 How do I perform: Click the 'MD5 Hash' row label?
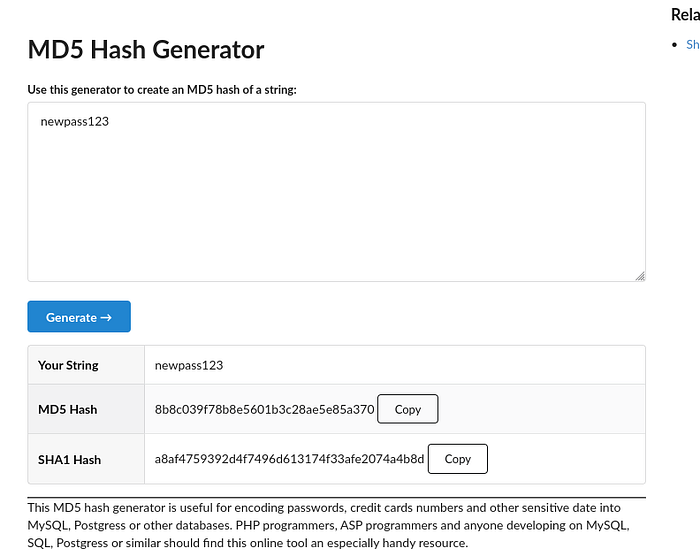(x=67, y=410)
